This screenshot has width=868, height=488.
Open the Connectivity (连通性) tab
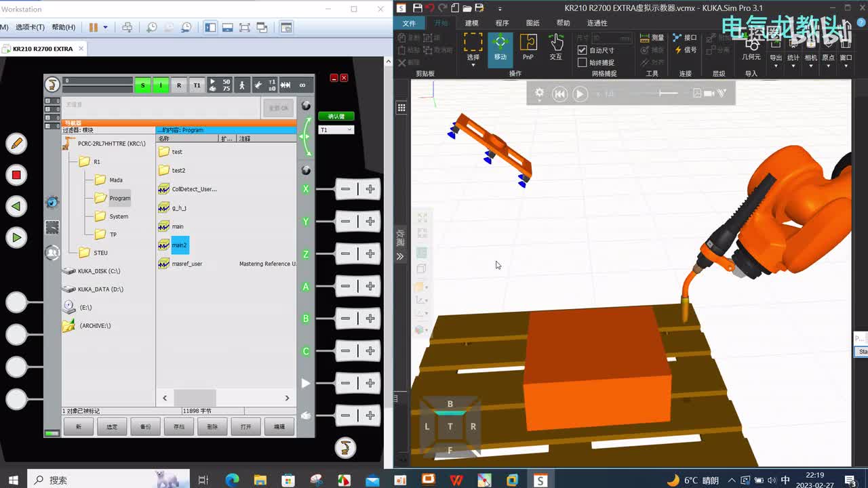click(x=597, y=23)
